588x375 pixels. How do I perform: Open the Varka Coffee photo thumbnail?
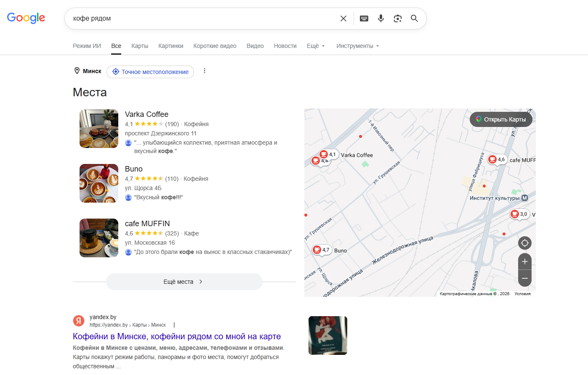pos(99,129)
